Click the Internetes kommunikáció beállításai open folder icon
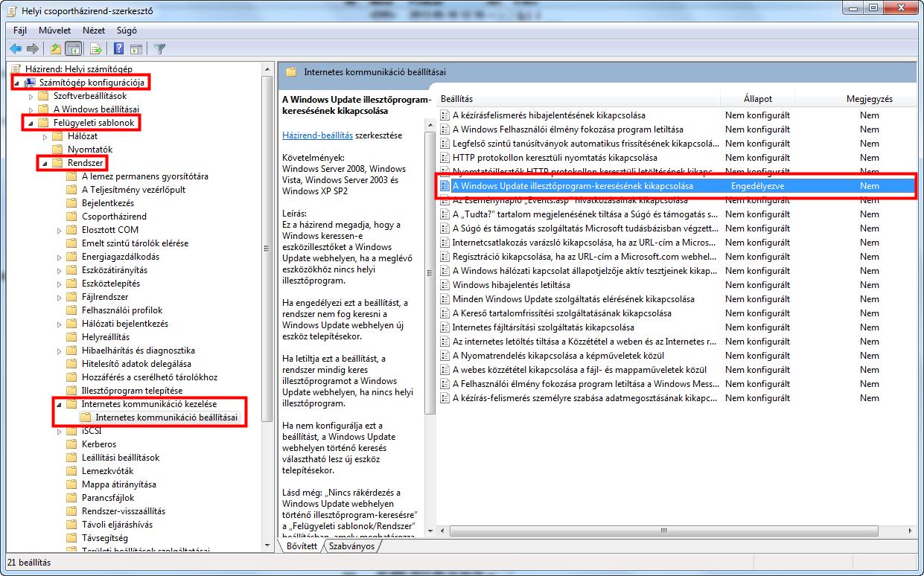Image resolution: width=924 pixels, height=576 pixels. 86,417
